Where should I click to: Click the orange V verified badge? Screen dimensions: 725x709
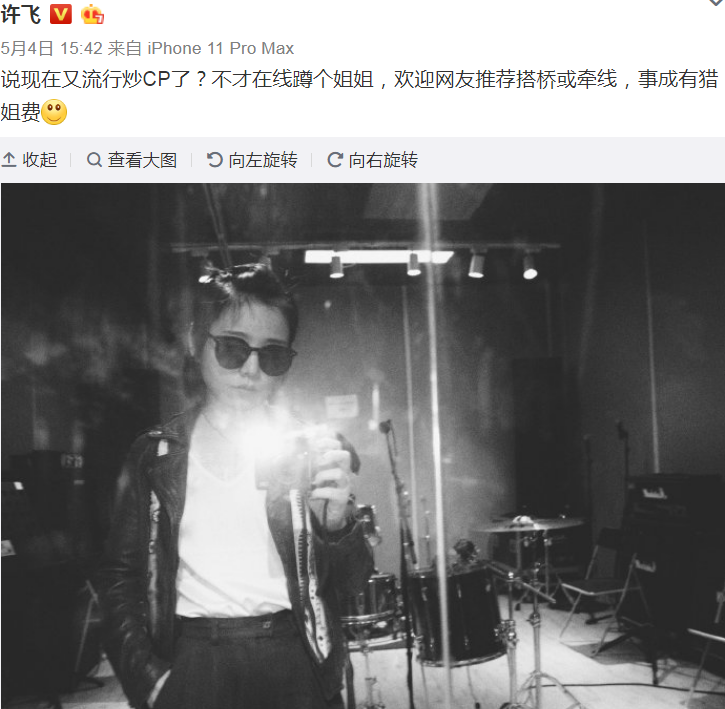click(61, 14)
